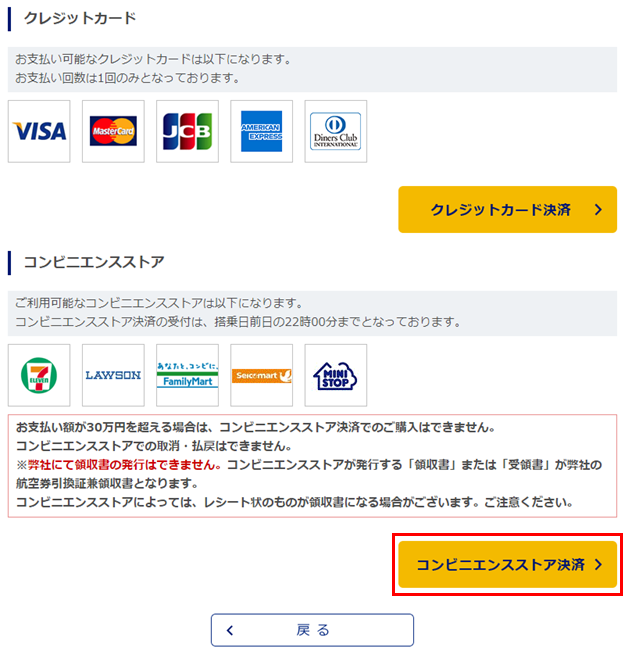Click the Seicomart store logo
The width and height of the screenshot is (639, 659).
coord(261,375)
